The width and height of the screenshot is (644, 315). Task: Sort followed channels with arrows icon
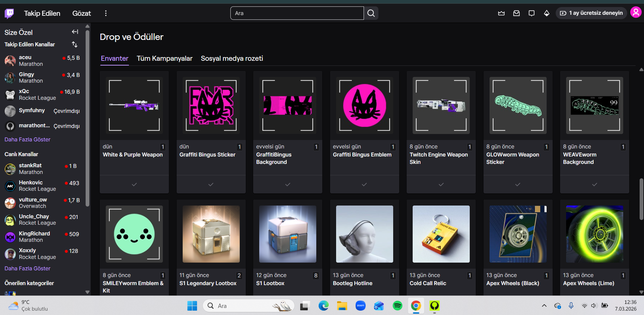coord(75,44)
